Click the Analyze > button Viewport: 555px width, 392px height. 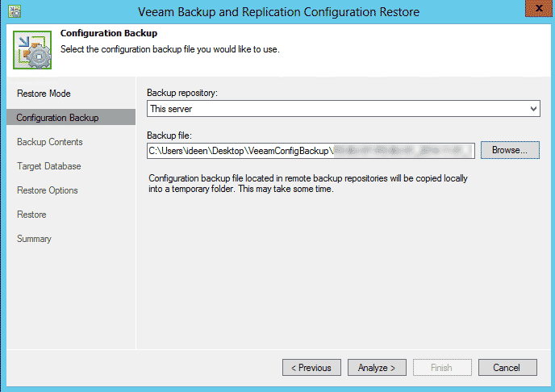[377, 368]
